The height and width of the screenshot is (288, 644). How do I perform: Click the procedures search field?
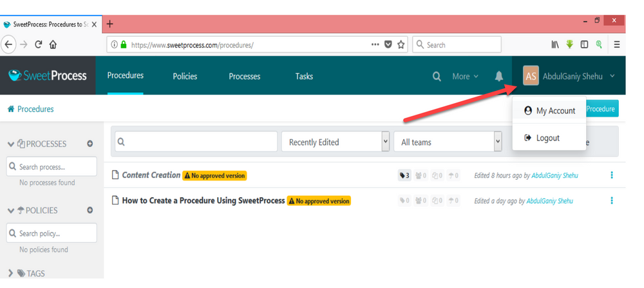coord(196,142)
